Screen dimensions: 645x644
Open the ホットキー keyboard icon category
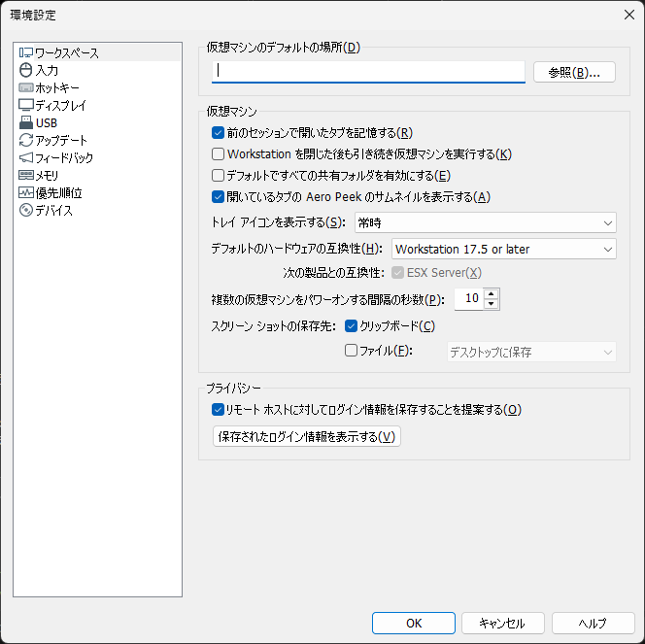pyautogui.click(x=26, y=87)
